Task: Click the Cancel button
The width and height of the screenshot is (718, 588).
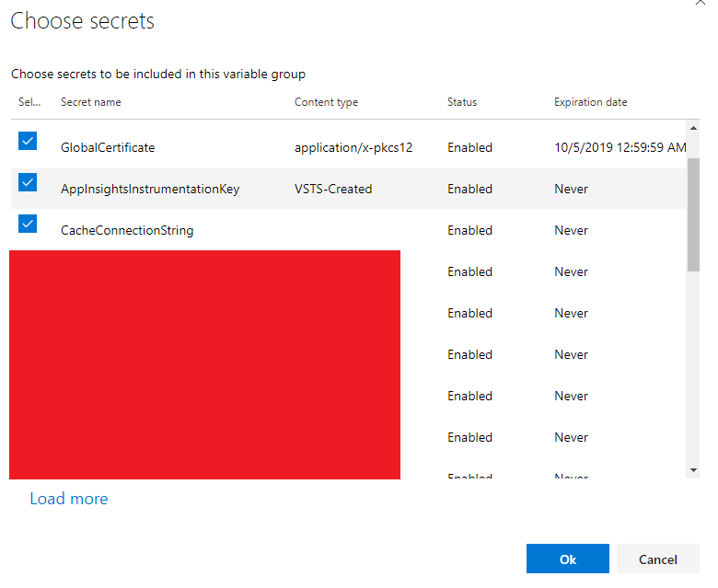Action: pyautogui.click(x=657, y=559)
